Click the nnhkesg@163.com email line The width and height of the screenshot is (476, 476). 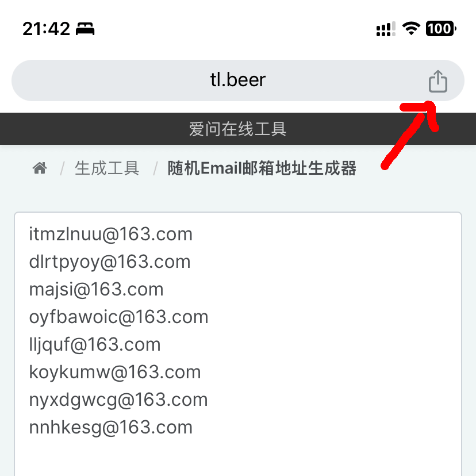pos(111,428)
